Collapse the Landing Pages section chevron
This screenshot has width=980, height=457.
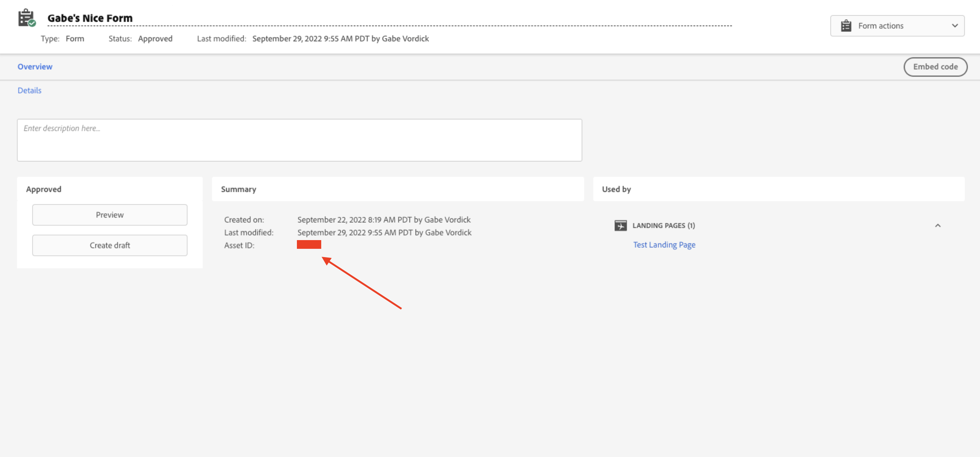point(938,226)
